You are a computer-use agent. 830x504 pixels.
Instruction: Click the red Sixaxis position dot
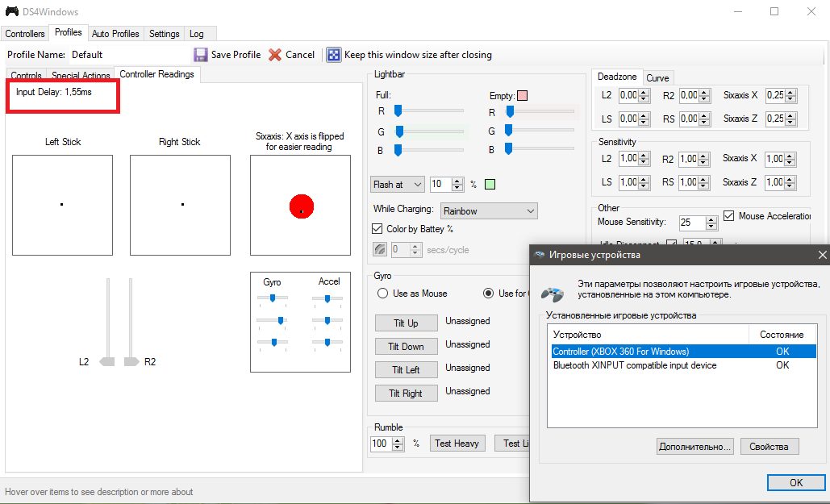[x=302, y=206]
